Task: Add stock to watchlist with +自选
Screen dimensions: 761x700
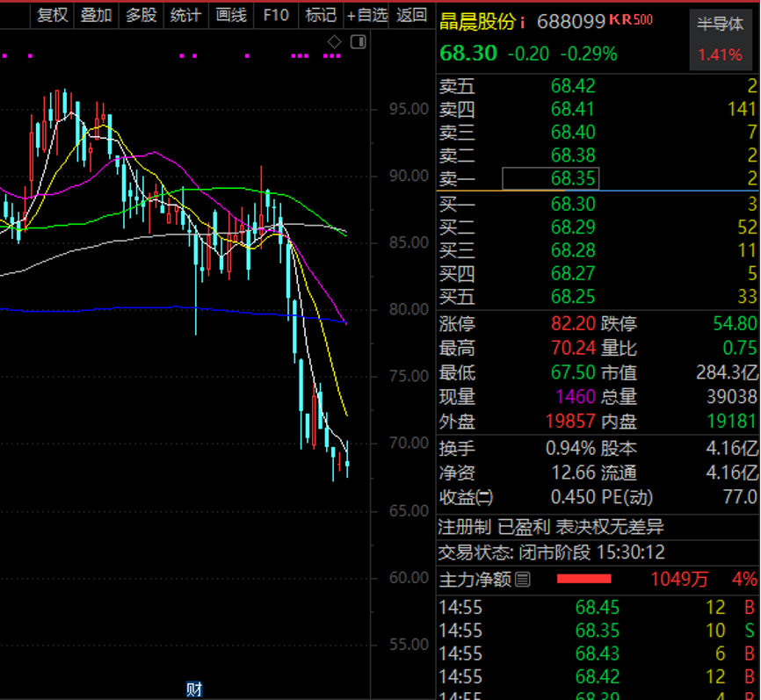Action: (366, 15)
